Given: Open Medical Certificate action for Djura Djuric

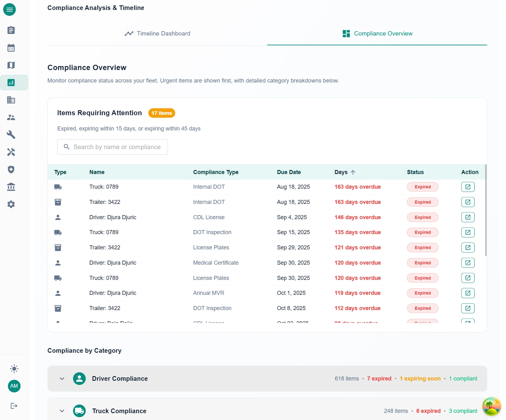Looking at the screenshot, I should click(468, 263).
